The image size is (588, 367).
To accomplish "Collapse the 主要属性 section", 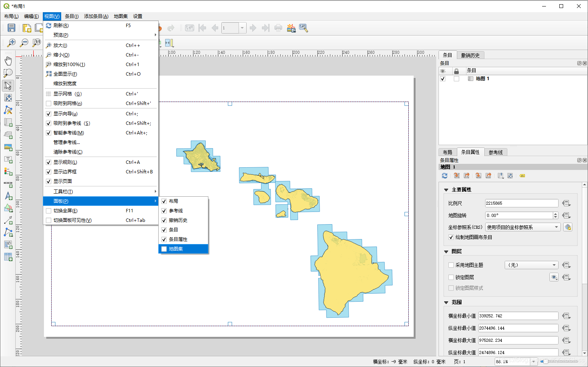I will (x=446, y=190).
